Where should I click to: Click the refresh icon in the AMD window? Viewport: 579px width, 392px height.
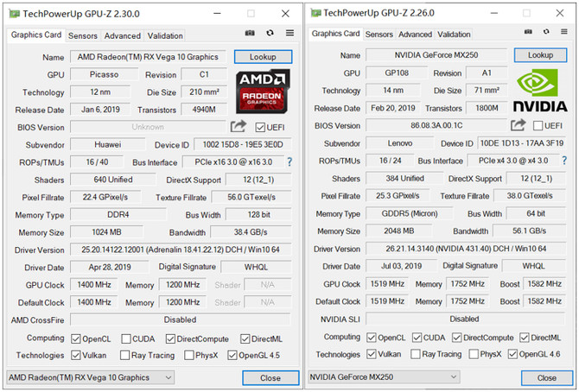270,34
